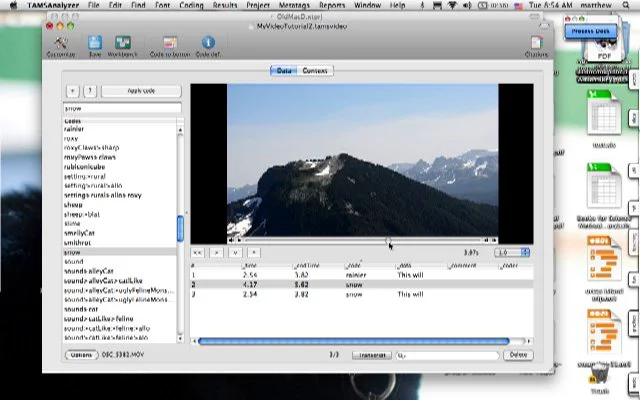Click the Apply code button
This screenshot has width=640, height=400.
tap(141, 91)
